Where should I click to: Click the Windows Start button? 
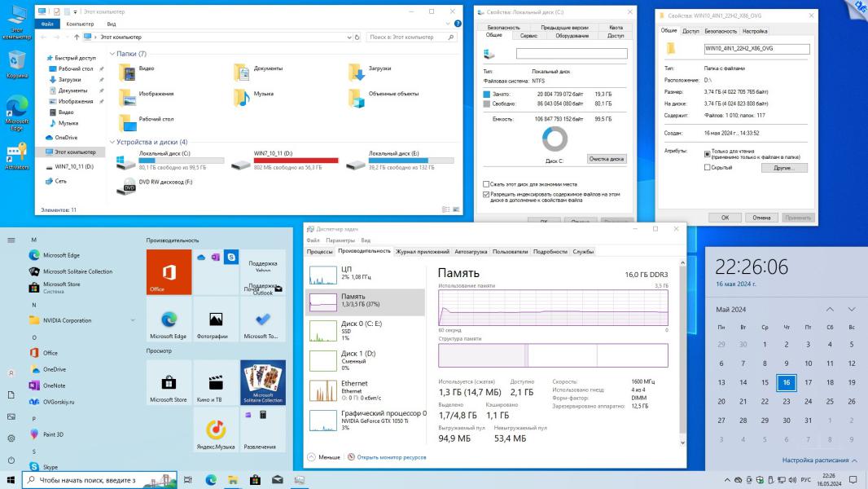coord(11,479)
